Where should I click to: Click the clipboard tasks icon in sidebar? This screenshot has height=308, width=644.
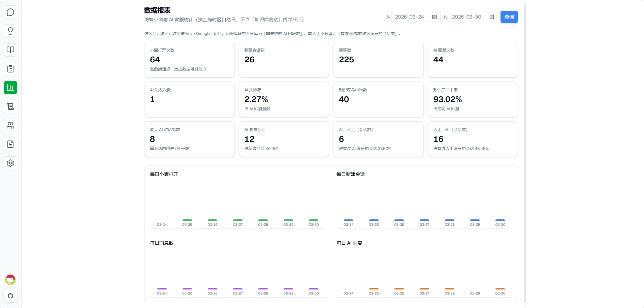10,69
